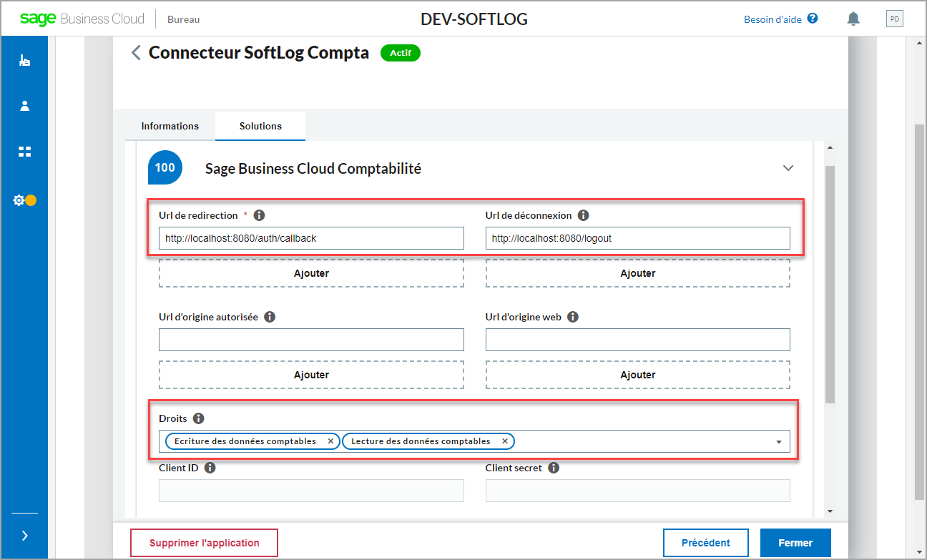Open the apps grid sidebar icon

click(x=24, y=152)
